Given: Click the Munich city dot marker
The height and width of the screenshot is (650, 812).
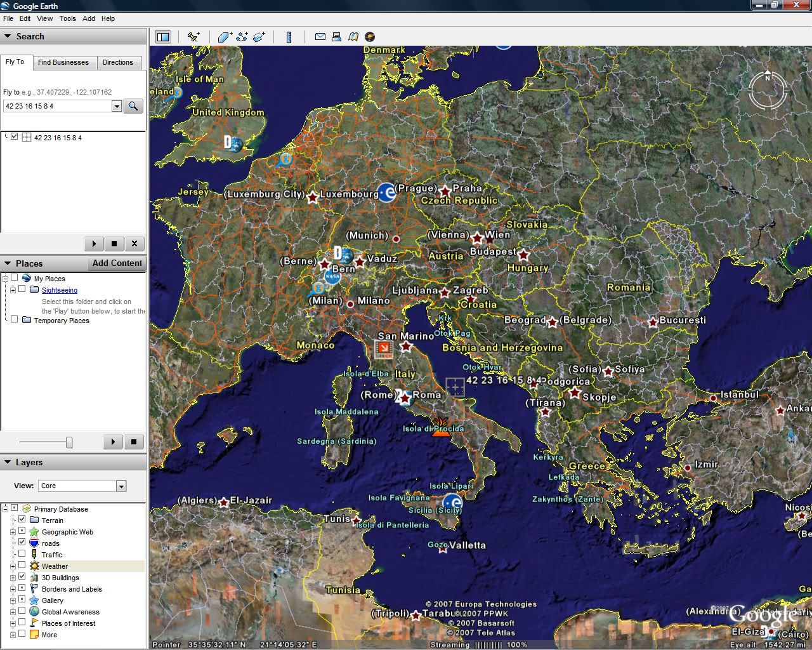Looking at the screenshot, I should click(x=396, y=239).
